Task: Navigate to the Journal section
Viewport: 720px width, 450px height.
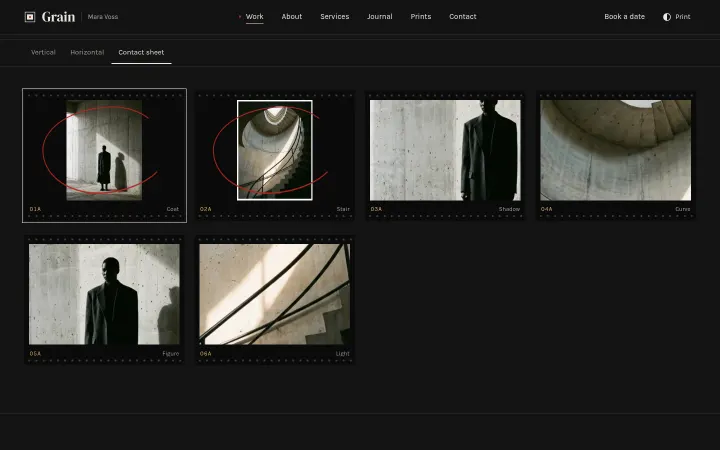Action: click(380, 17)
